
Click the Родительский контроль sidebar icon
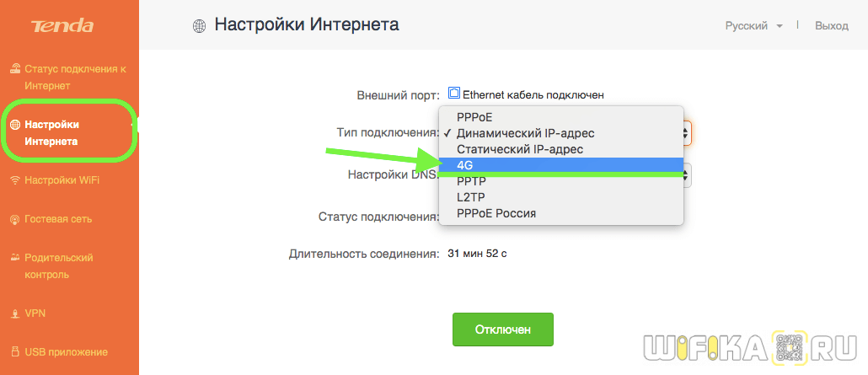(14, 258)
